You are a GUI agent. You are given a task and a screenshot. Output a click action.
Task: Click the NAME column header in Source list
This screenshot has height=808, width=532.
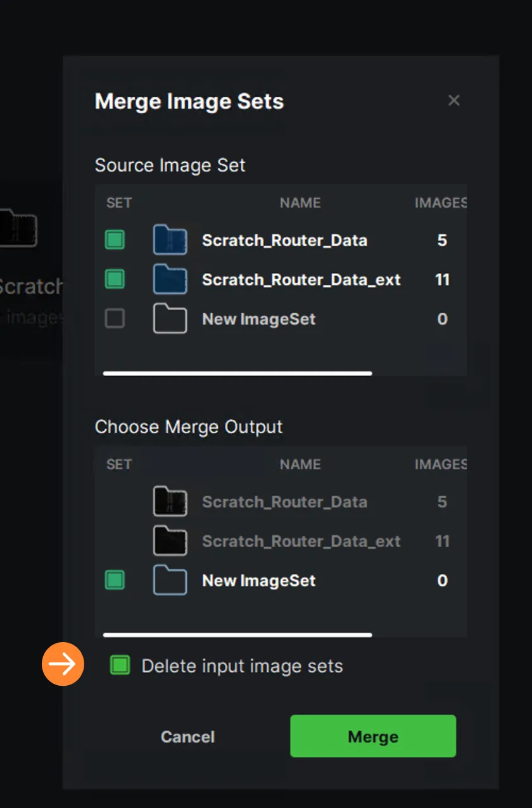tap(300, 203)
